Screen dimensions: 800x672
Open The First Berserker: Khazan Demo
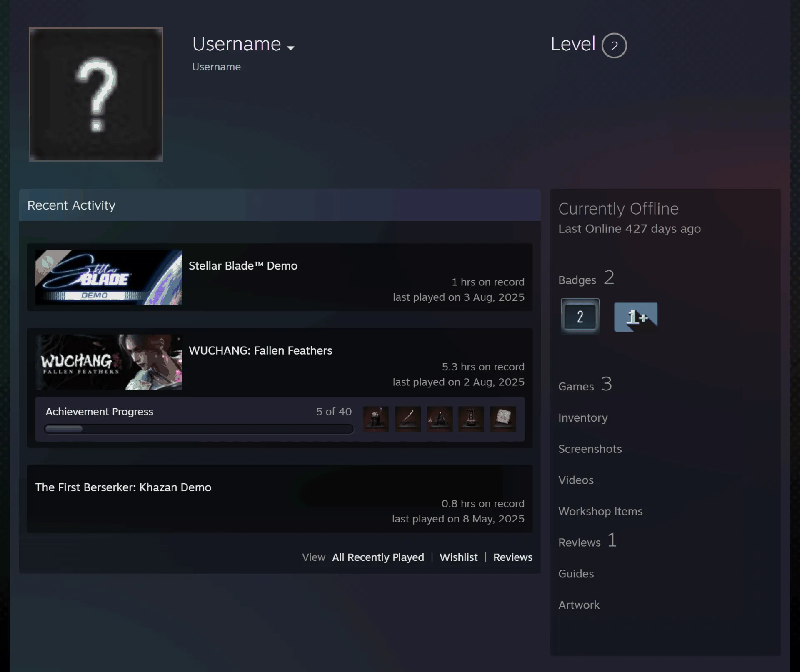pos(123,487)
